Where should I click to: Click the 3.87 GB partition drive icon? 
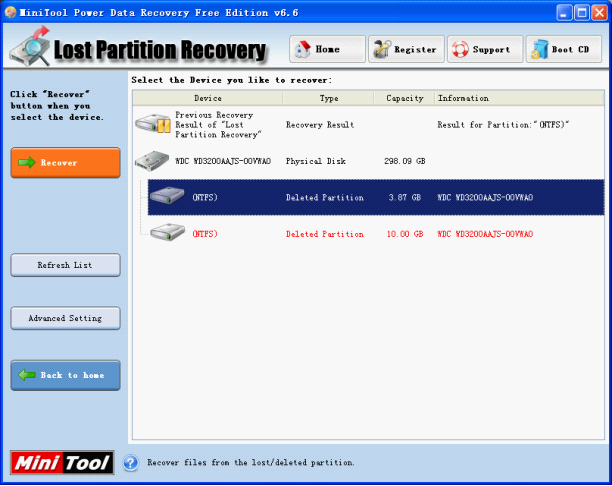[167, 196]
